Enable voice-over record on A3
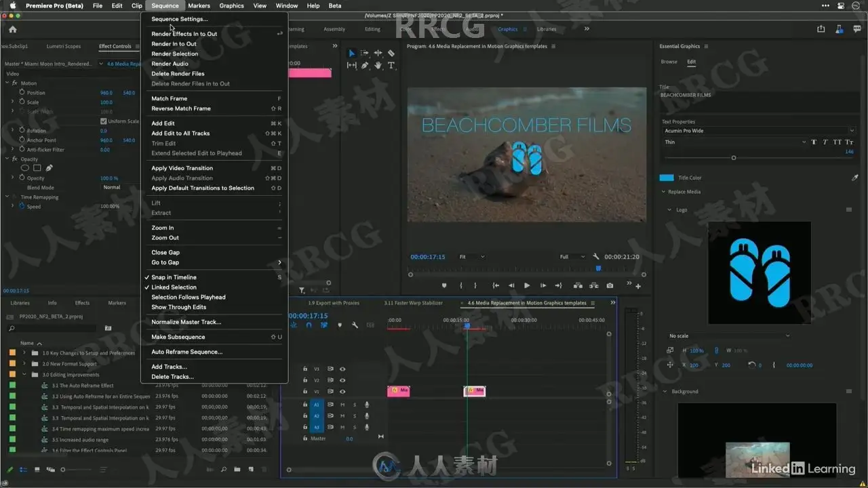This screenshot has width=868, height=488. (x=367, y=427)
